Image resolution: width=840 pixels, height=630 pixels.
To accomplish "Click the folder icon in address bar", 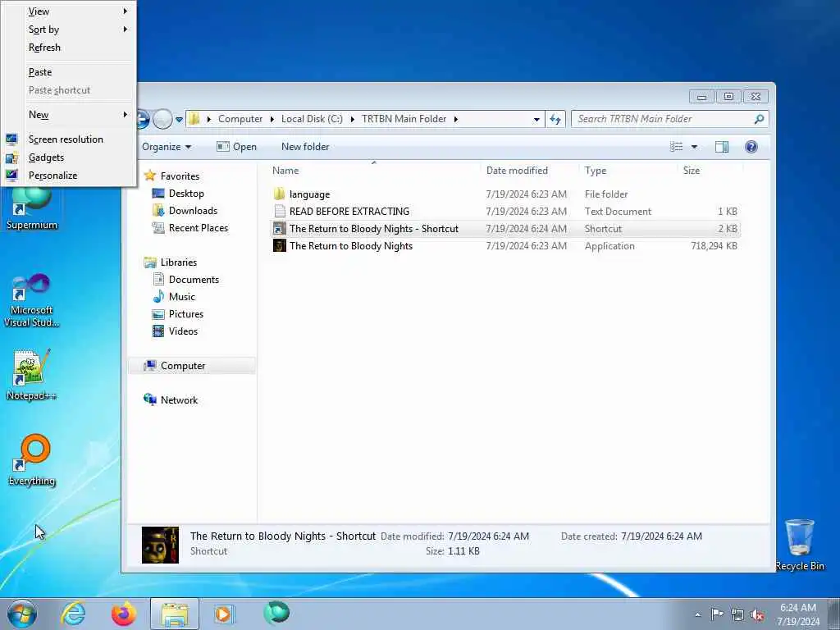I will click(x=195, y=119).
